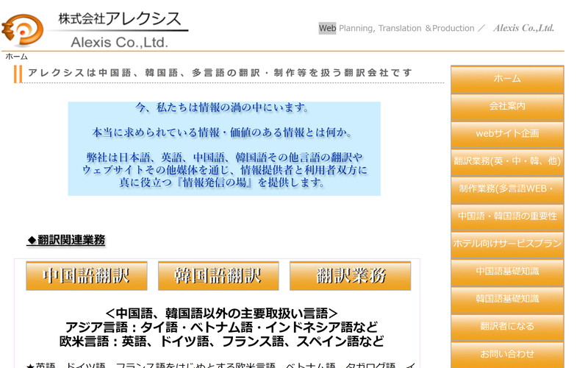Click 翻訳者になる sidebar button
Viewport: 588px width, 368px height.
(507, 327)
